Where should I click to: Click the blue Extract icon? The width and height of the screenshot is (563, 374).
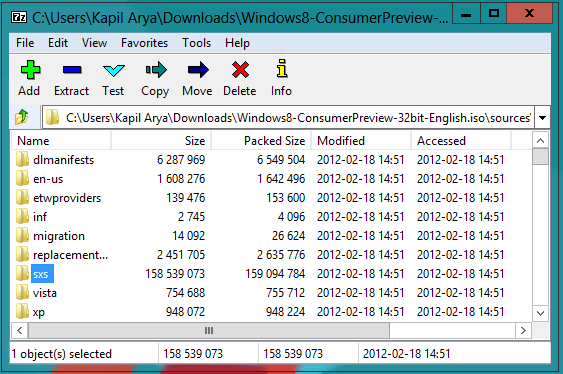(72, 70)
